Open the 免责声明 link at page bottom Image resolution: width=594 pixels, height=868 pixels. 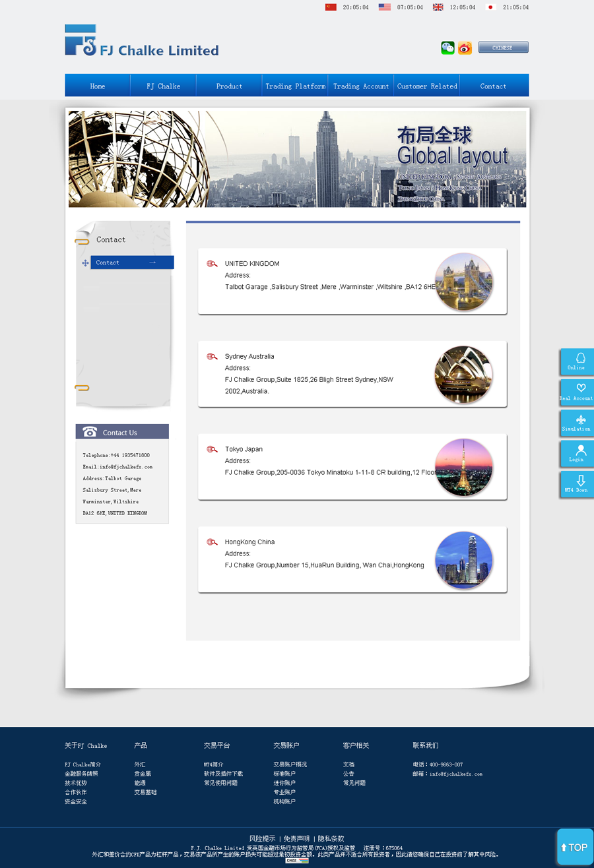(x=296, y=838)
